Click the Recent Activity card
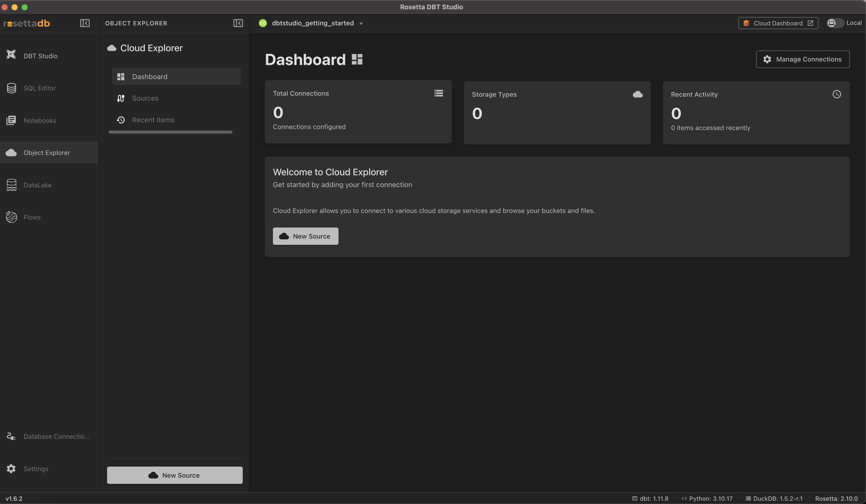866x504 pixels. click(756, 113)
